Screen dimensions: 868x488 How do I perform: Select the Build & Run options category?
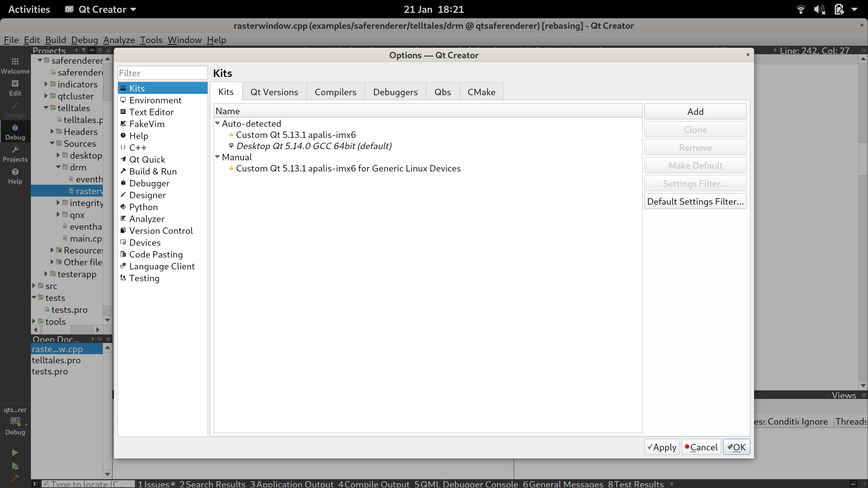click(162, 171)
